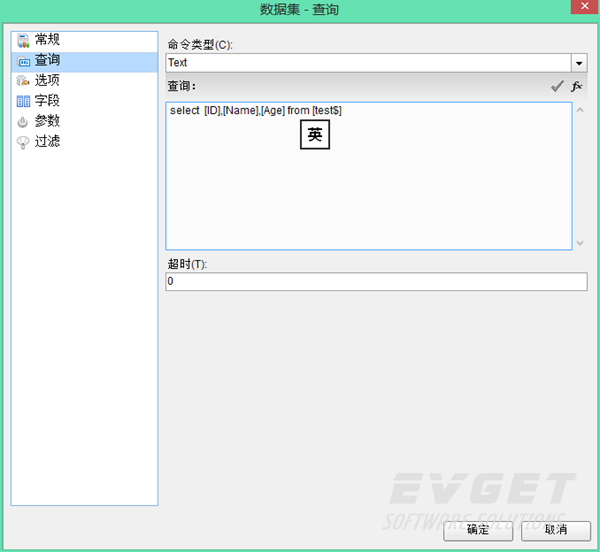The image size is (600, 552).
Task: Close the 数据集 - 查询 dialog
Action: click(585, 7)
